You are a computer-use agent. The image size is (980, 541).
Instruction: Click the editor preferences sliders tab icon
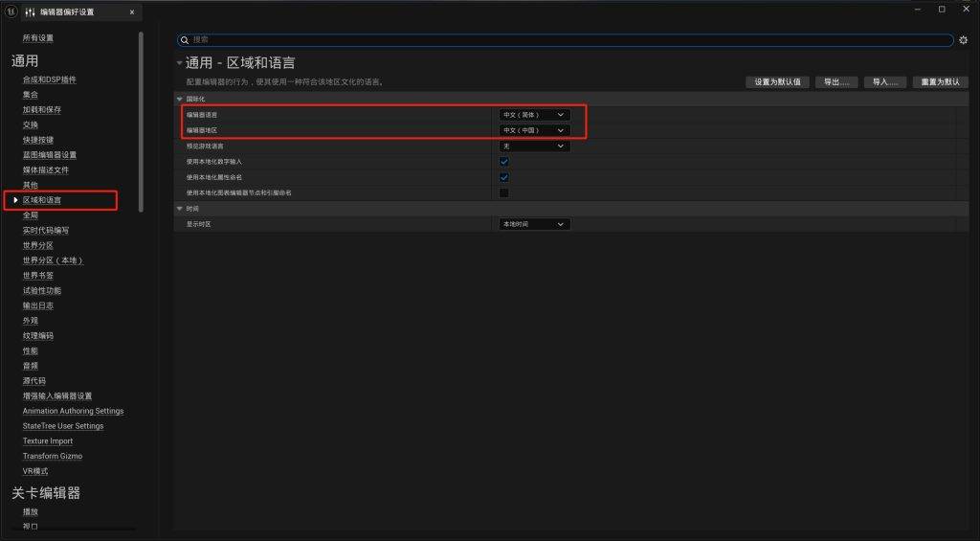click(x=29, y=12)
